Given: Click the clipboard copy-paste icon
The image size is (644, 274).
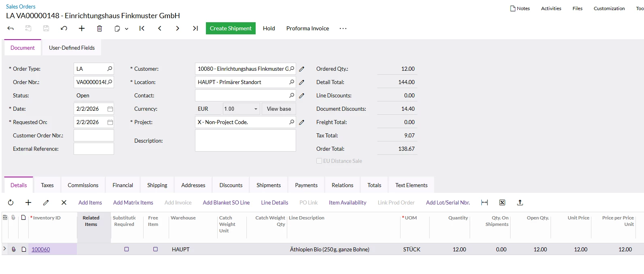Looking at the screenshot, I should pyautogui.click(x=117, y=29).
